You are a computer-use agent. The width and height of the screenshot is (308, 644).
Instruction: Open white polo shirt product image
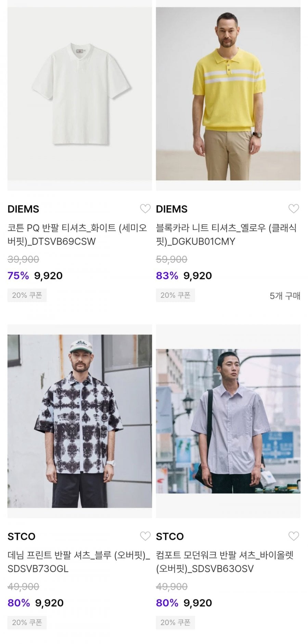coord(80,94)
